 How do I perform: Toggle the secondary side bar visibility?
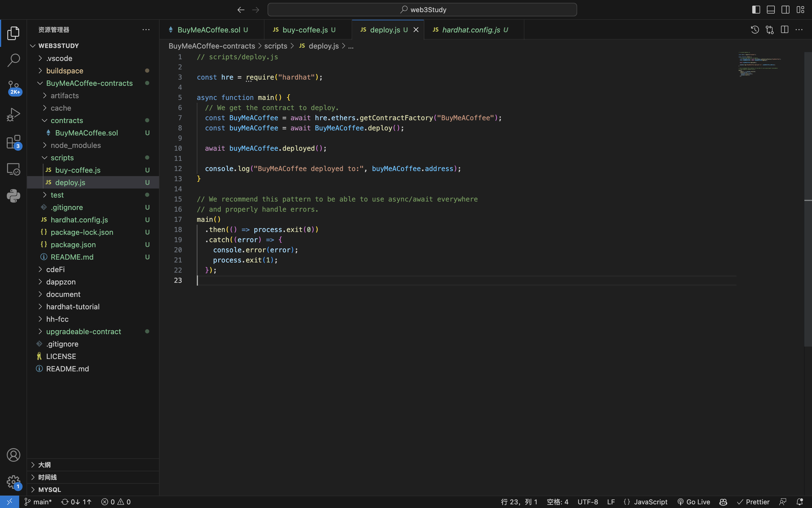[x=785, y=10]
